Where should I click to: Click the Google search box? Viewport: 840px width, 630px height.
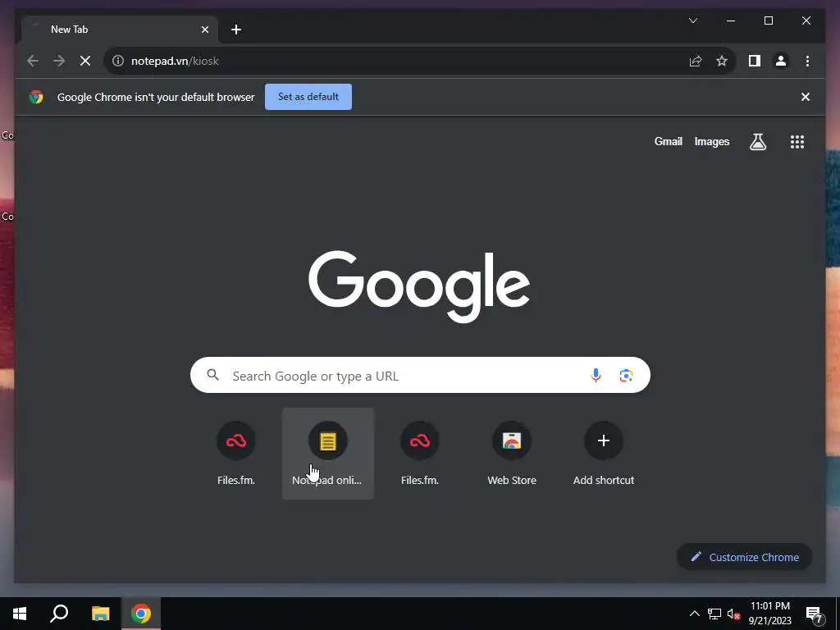point(420,375)
